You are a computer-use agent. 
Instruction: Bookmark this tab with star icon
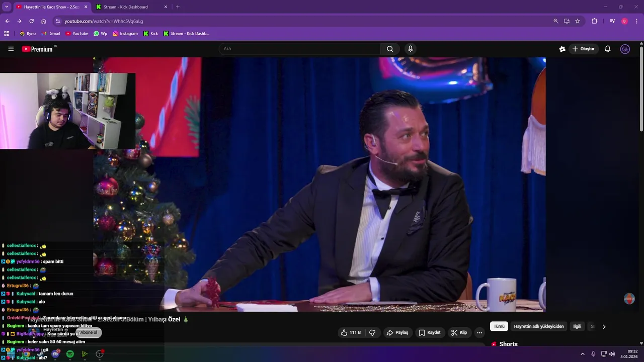578,21
